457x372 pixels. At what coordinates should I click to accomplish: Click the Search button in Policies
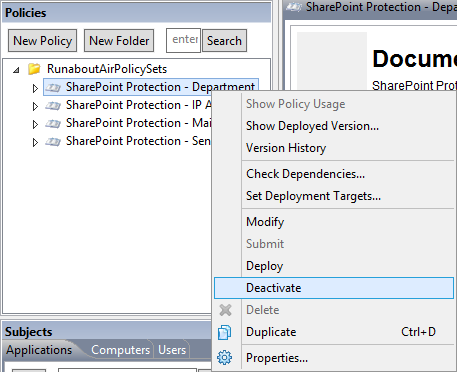point(224,41)
